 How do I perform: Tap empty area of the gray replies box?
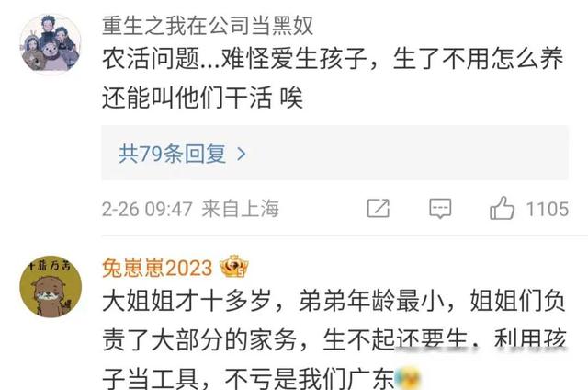coord(405,153)
